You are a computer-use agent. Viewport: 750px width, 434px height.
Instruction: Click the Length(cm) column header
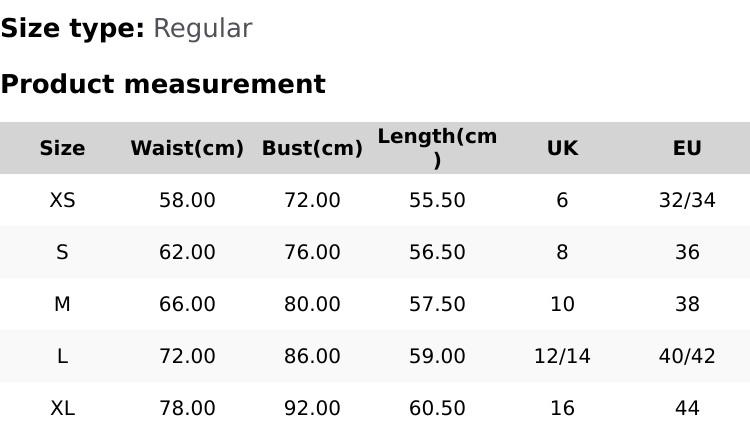437,148
